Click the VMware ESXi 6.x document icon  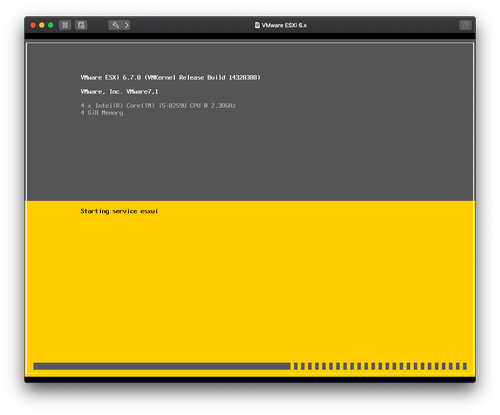click(257, 25)
